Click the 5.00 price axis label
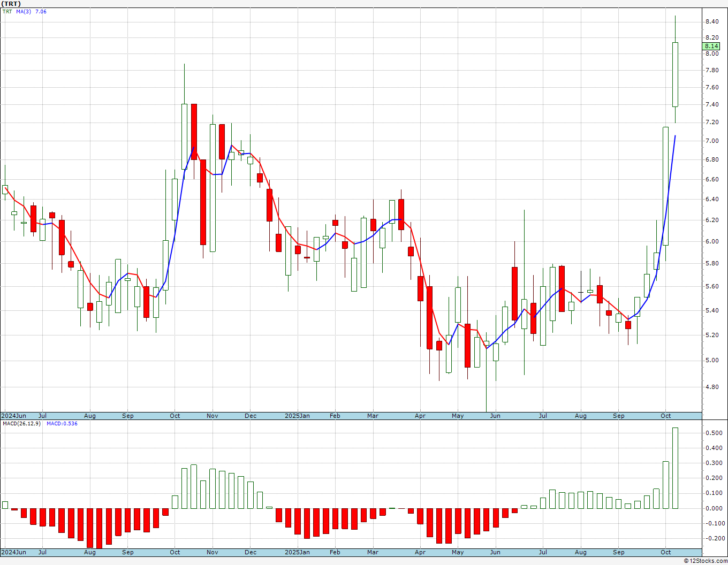The height and width of the screenshot is (565, 728). [x=712, y=360]
